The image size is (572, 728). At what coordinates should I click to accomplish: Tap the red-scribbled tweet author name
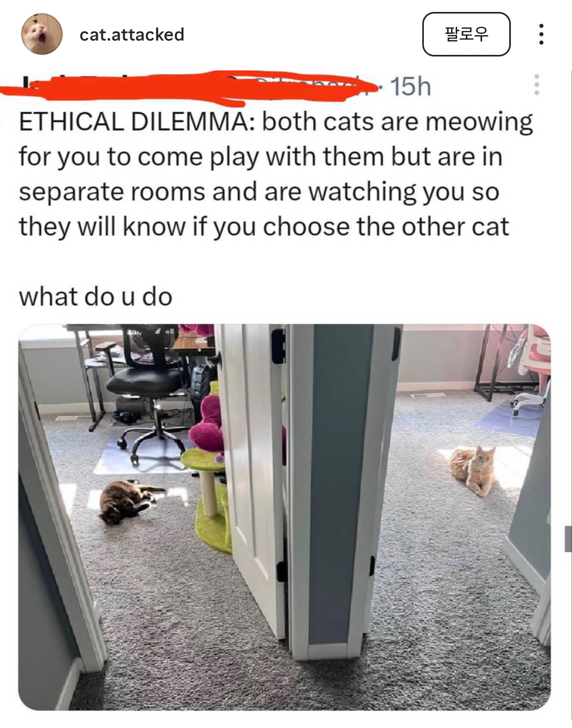click(x=191, y=87)
